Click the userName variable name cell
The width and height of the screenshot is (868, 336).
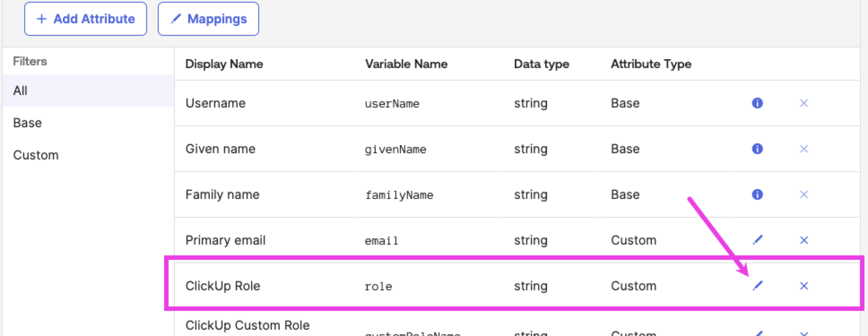click(392, 103)
